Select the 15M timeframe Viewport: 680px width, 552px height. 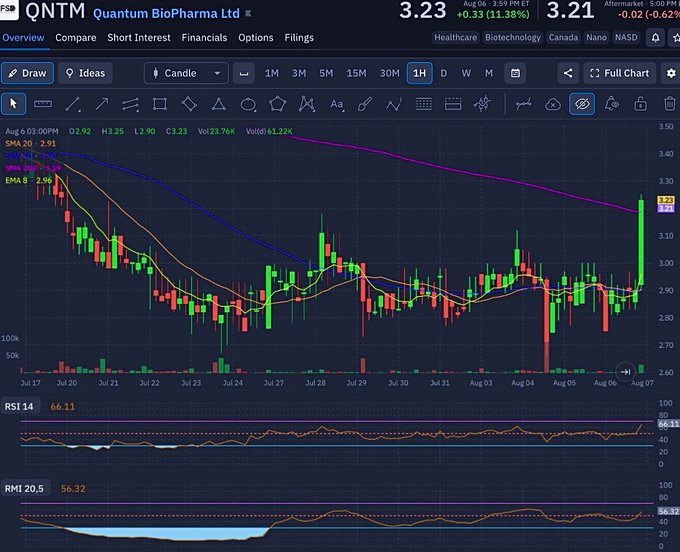pos(356,73)
